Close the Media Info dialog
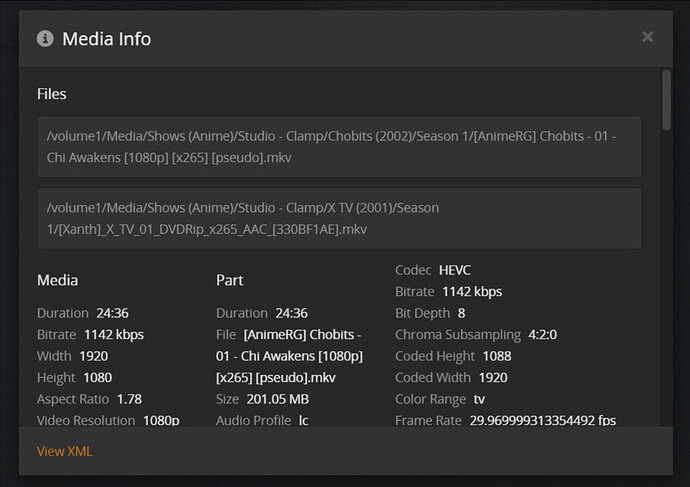The width and height of the screenshot is (690, 487). click(647, 37)
